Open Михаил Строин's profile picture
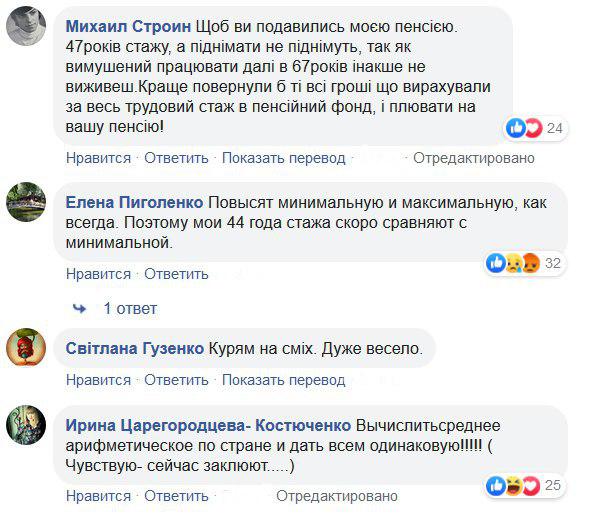 tap(26, 28)
